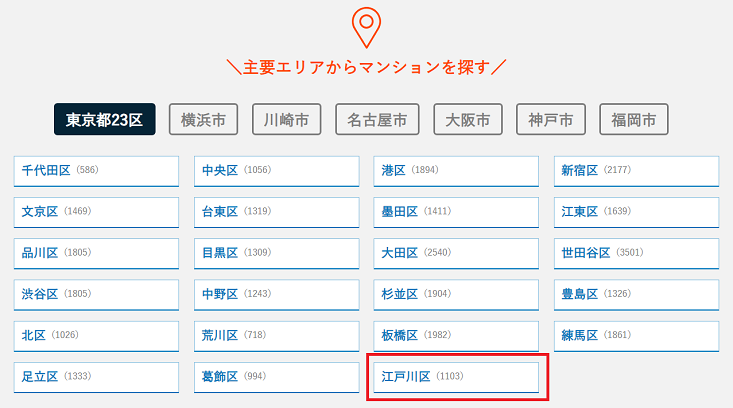Screen dimensions: 733x408
Task: Go to 江東区 (1639) mansions
Action: pos(637,212)
